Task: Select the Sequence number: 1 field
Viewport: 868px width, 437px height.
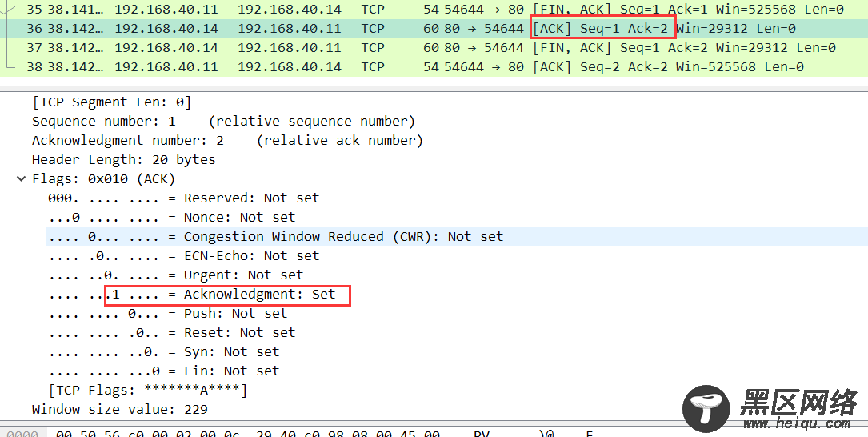Action: click(x=223, y=122)
